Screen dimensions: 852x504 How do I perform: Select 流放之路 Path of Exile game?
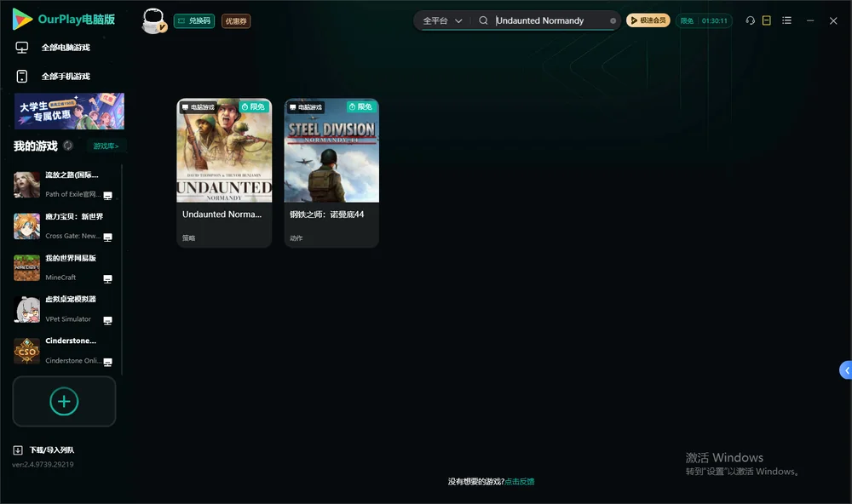pyautogui.click(x=64, y=185)
